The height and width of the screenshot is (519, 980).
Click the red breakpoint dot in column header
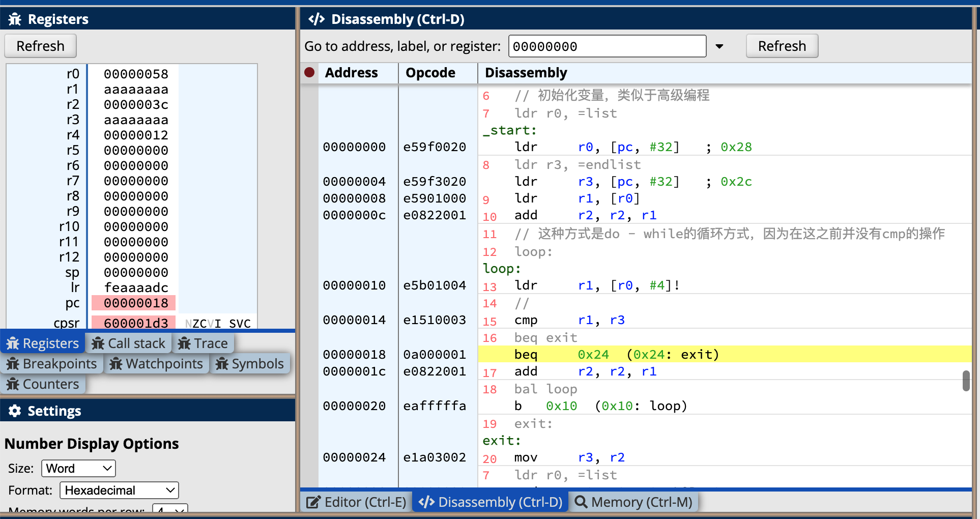(309, 72)
